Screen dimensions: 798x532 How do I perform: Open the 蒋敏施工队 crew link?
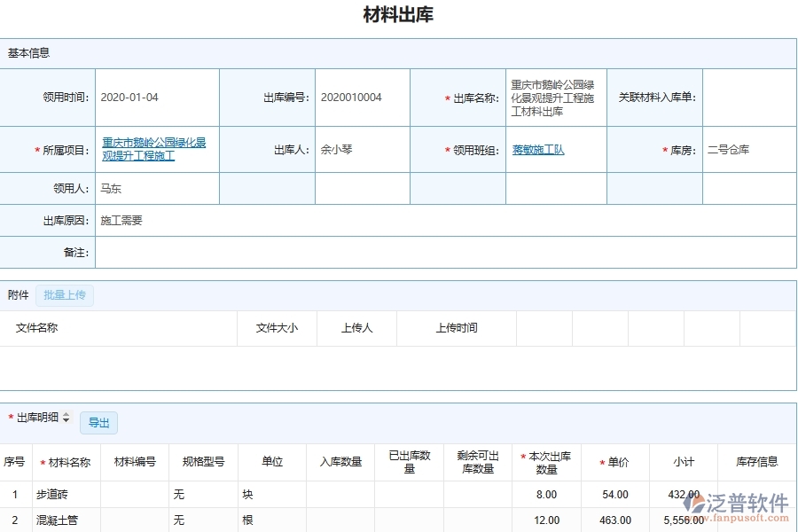coord(537,149)
